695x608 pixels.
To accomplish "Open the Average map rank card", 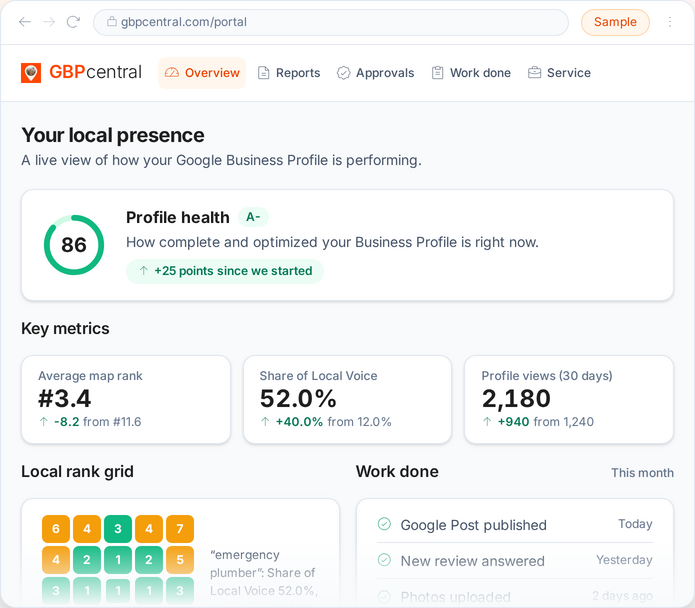I will (126, 400).
